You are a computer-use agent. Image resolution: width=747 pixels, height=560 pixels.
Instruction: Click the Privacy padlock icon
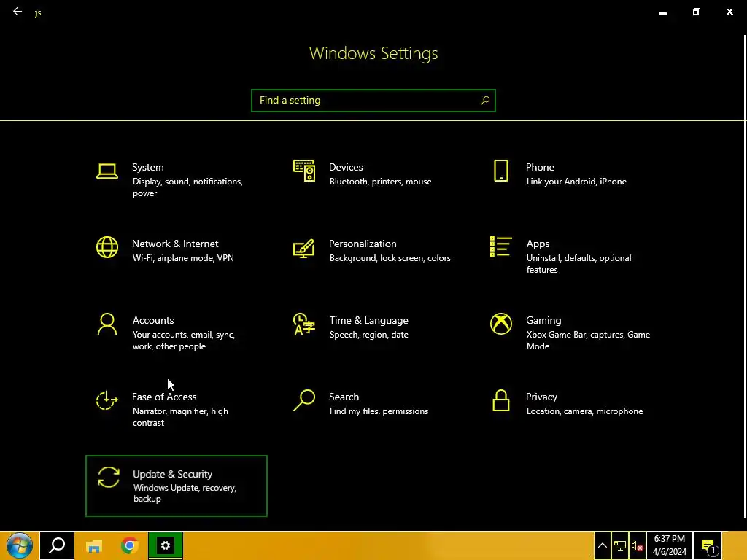[x=500, y=400]
